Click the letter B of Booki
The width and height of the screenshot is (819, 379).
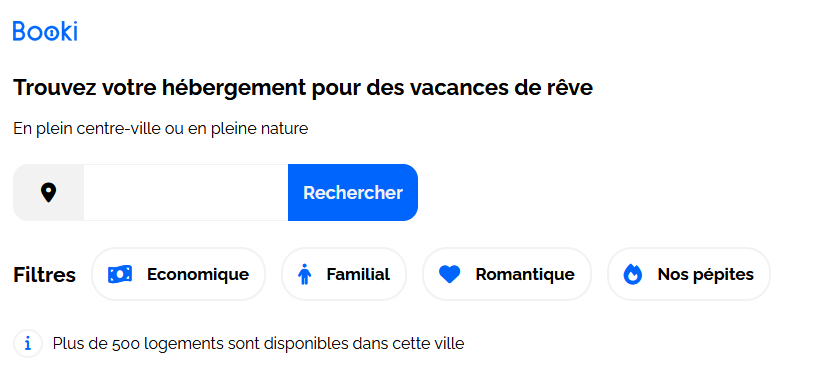point(20,31)
